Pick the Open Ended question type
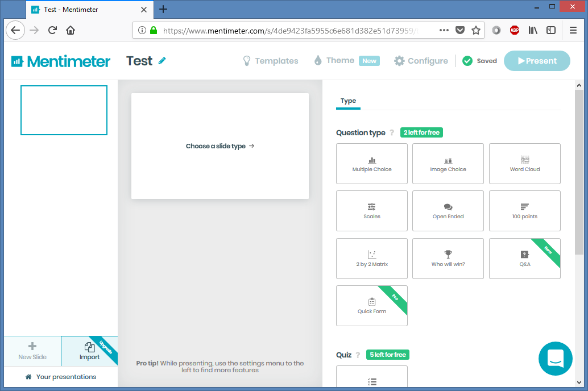588x391 pixels. (x=448, y=211)
